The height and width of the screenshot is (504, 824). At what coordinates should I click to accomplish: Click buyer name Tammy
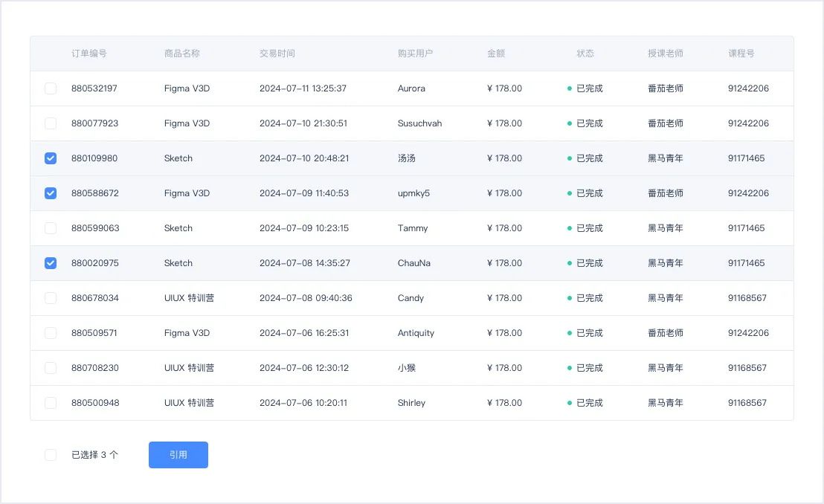[x=413, y=228]
